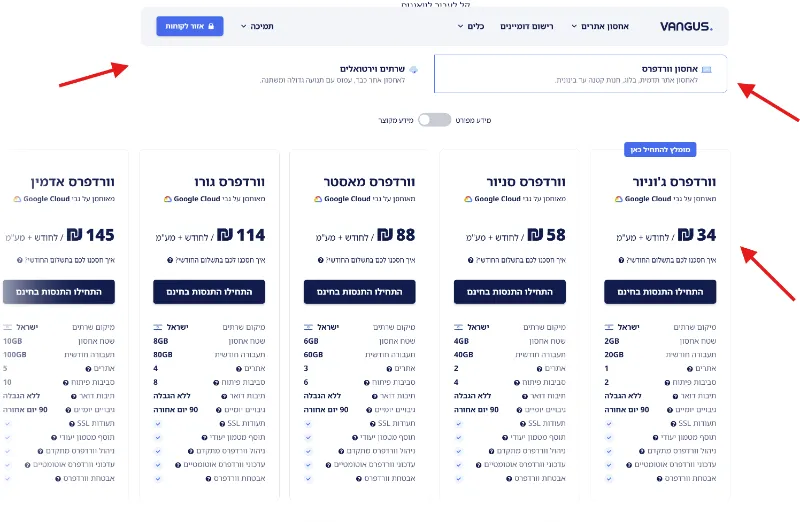This screenshot has height=522, width=800.
Task: Click the info icon beside אתרים in וורדפרס ג'וניור
Action: [x=690, y=369]
